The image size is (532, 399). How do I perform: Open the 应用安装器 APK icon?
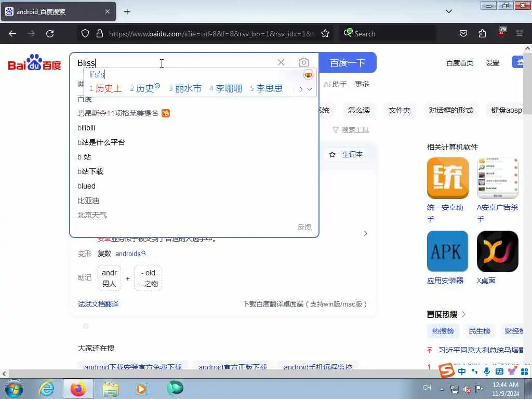coord(447,251)
